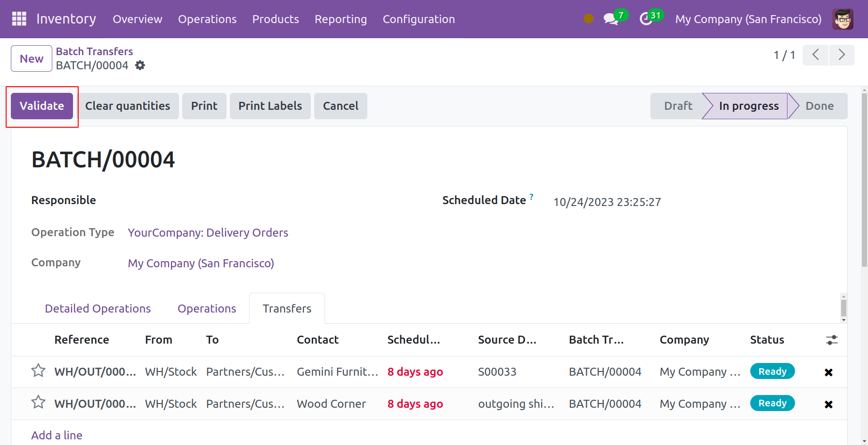
Task: Expand the Operations menu
Action: click(207, 19)
